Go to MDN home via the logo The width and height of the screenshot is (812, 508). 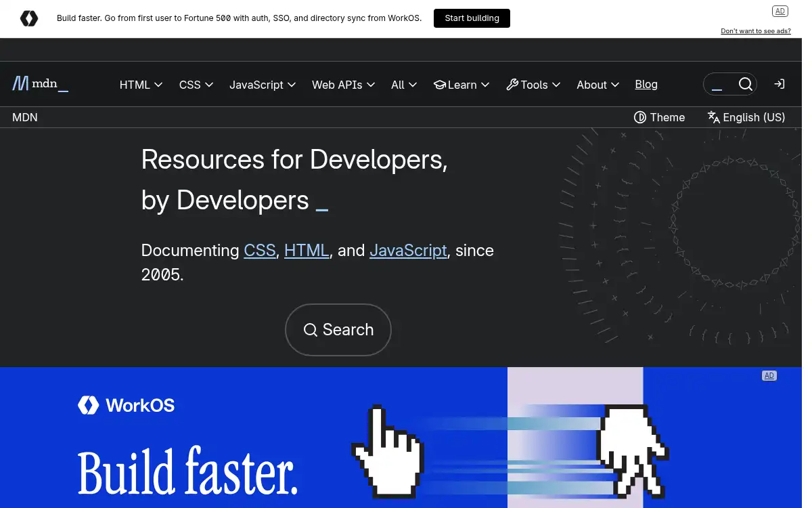click(41, 84)
